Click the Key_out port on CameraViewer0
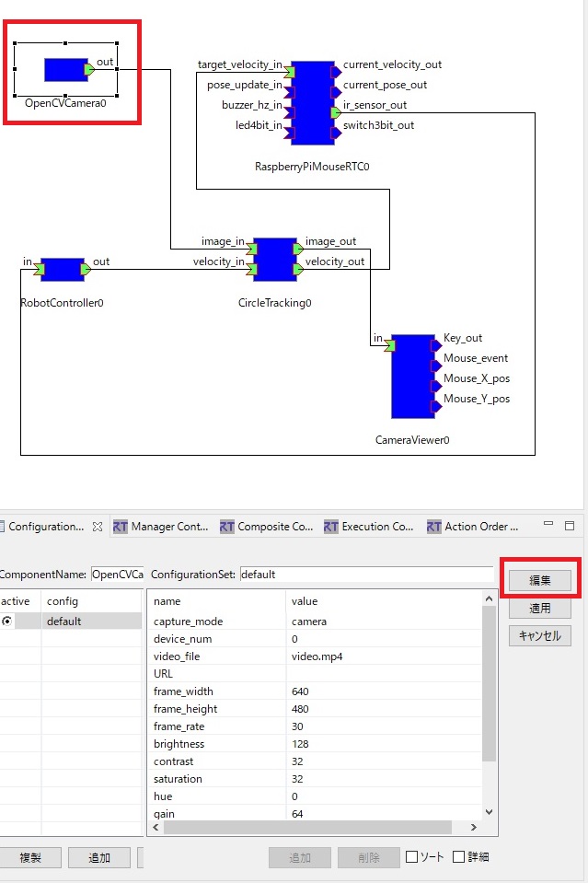The image size is (588, 883). click(x=436, y=346)
